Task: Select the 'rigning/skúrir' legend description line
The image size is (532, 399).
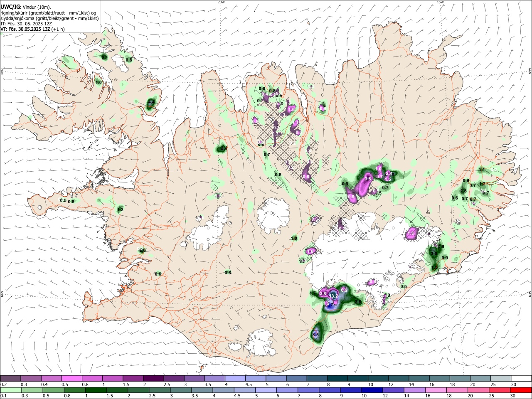Action: tap(49, 12)
